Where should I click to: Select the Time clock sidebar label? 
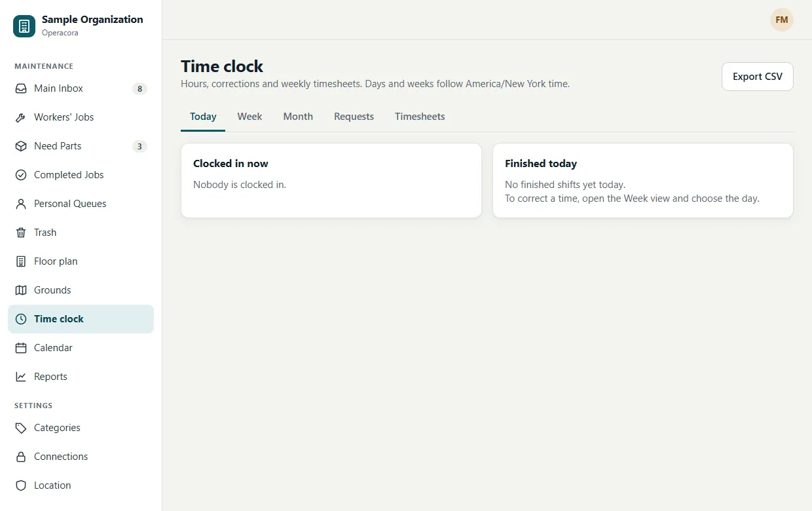59,319
